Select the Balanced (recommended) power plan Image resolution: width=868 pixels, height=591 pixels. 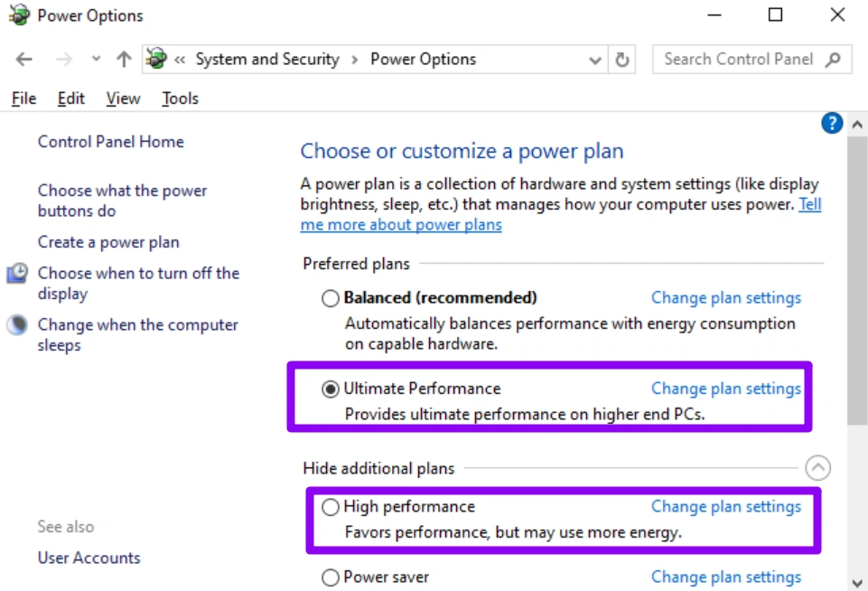(331, 298)
